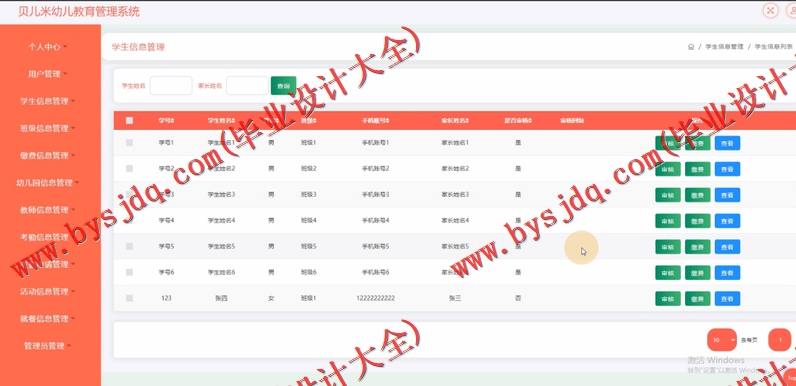The width and height of the screenshot is (796, 386).
Task: Expand 个人中心 sidebar menu
Action: coord(48,47)
